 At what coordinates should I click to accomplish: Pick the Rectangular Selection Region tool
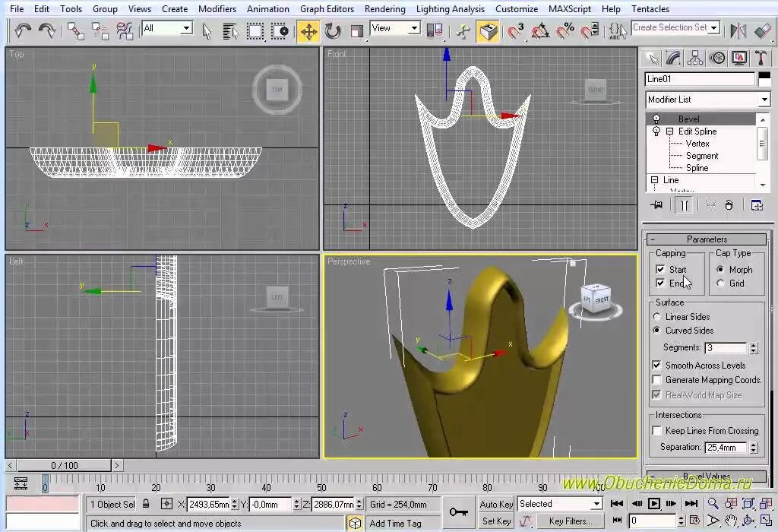255,31
